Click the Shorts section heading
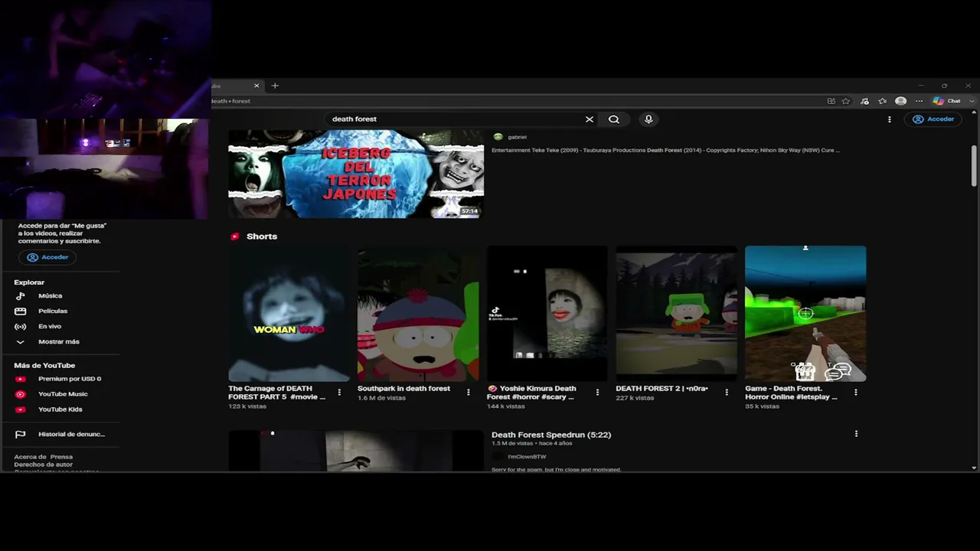This screenshot has height=551, width=980. click(262, 236)
